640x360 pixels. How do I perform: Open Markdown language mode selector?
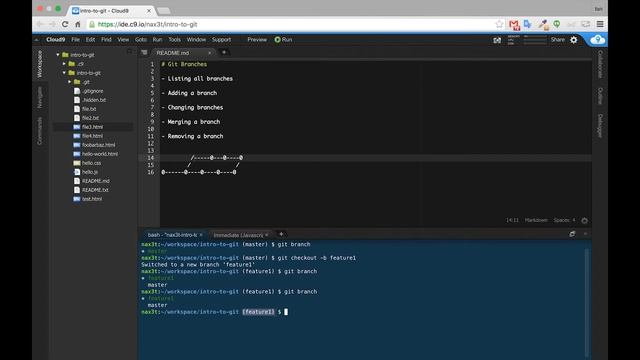536,220
